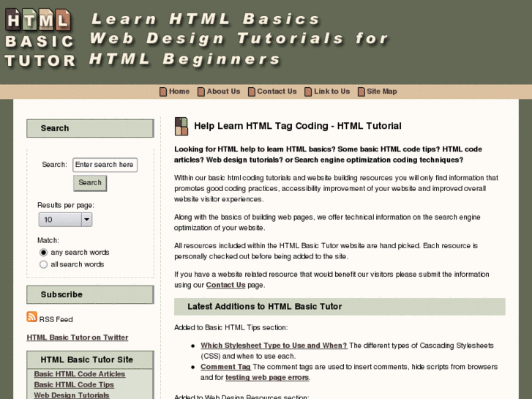The height and width of the screenshot is (399, 532).
Task: Click the 'Results per page:' label
Action: (x=66, y=205)
